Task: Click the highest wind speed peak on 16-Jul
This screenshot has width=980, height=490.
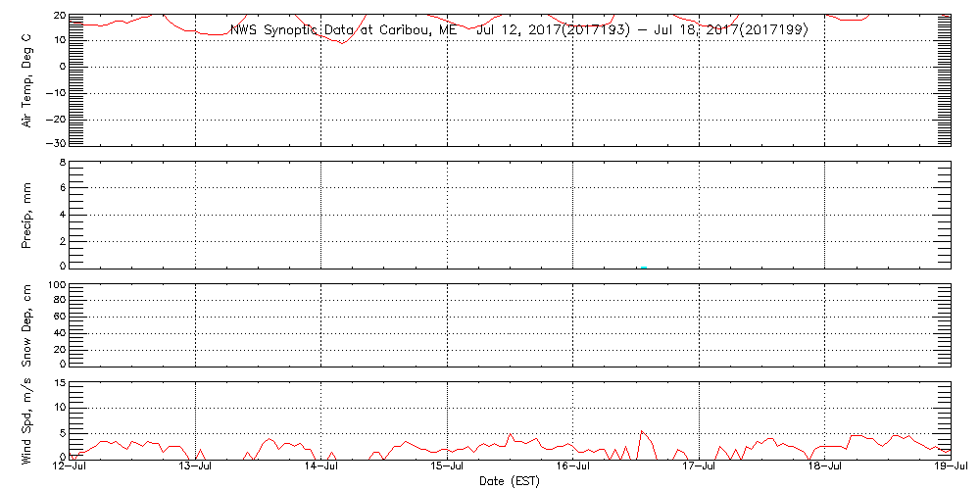Action: (x=642, y=431)
